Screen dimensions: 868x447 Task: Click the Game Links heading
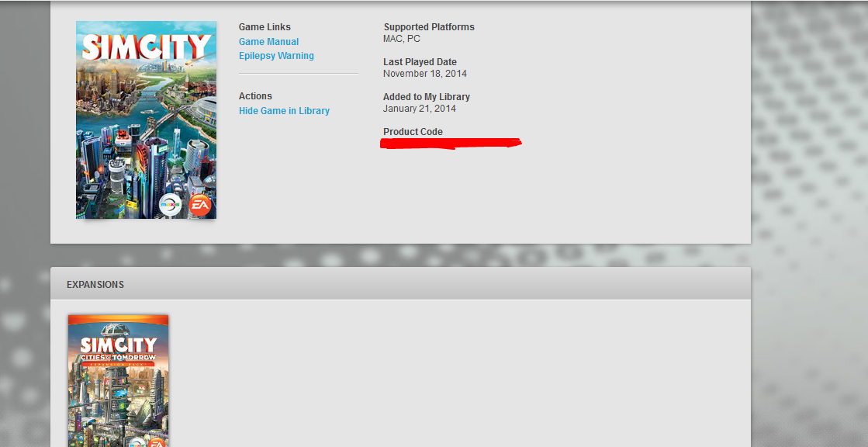click(x=265, y=27)
